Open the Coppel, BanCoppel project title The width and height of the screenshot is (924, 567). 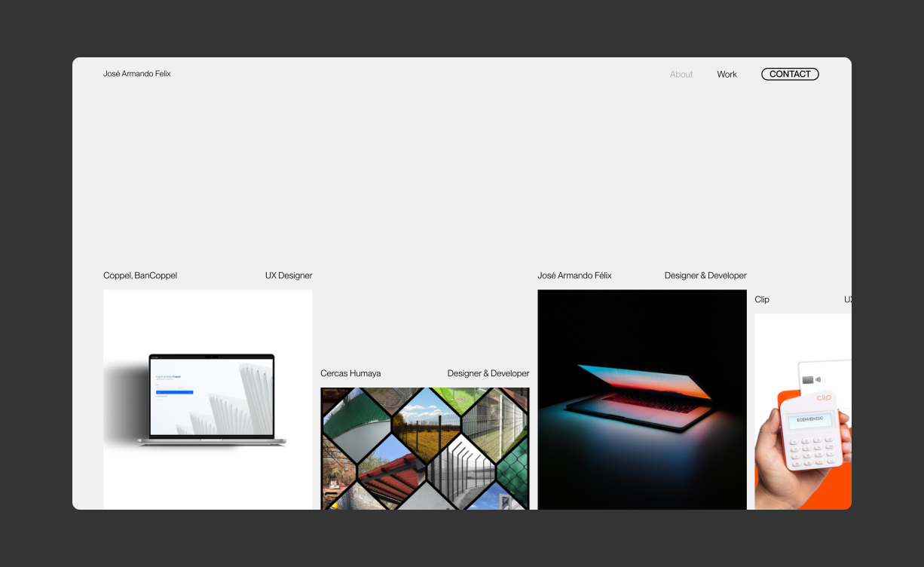pyautogui.click(x=140, y=276)
